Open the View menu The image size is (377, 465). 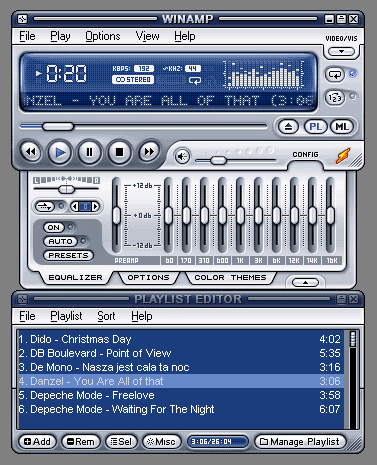point(147,36)
